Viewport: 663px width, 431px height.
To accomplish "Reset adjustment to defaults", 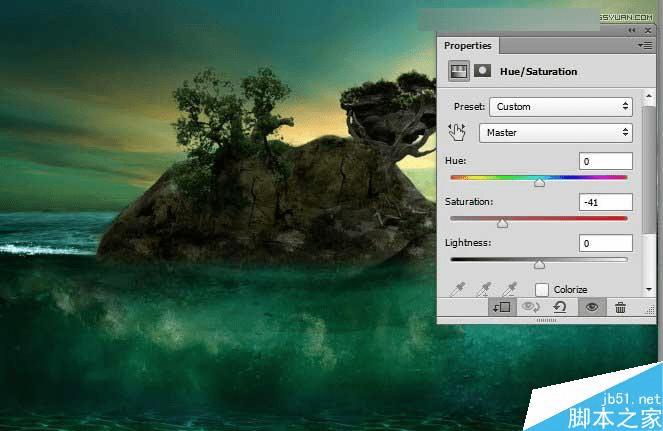I will [560, 307].
